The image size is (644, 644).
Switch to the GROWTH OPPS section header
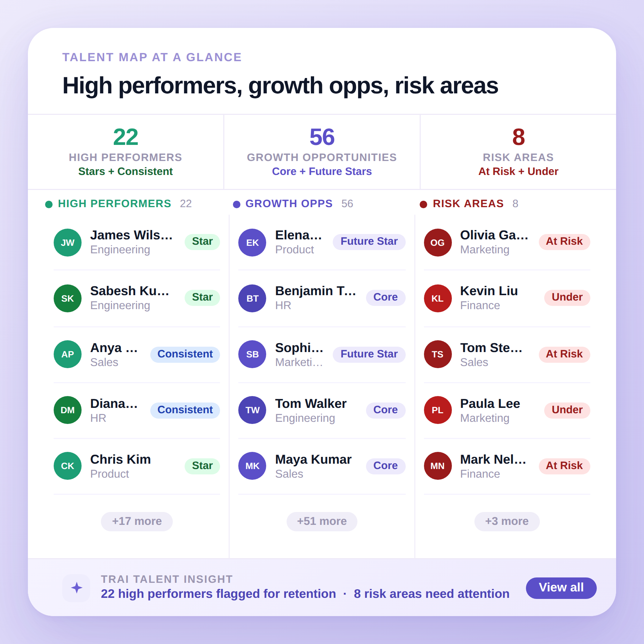(x=288, y=204)
